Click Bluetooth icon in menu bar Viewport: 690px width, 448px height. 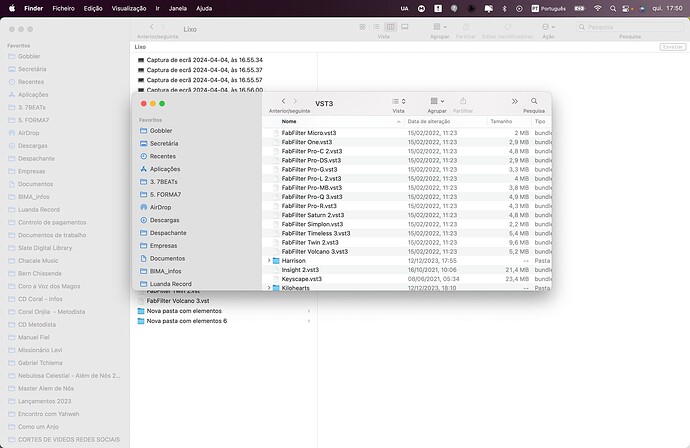click(x=504, y=8)
